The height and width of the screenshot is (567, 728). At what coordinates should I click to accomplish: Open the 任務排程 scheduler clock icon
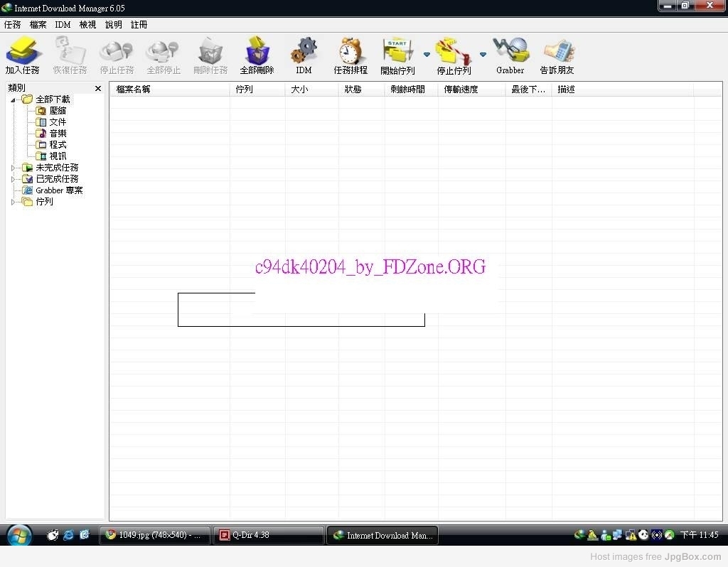tap(350, 52)
